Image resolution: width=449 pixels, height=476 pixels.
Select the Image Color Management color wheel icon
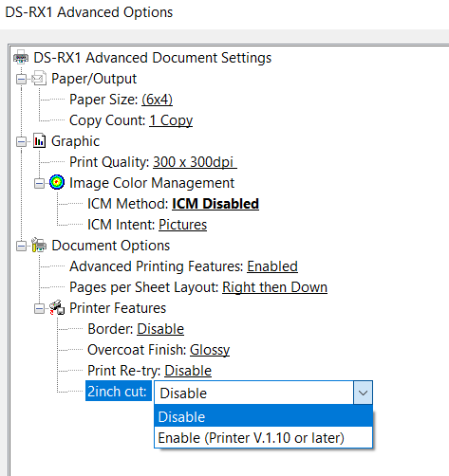(x=57, y=182)
